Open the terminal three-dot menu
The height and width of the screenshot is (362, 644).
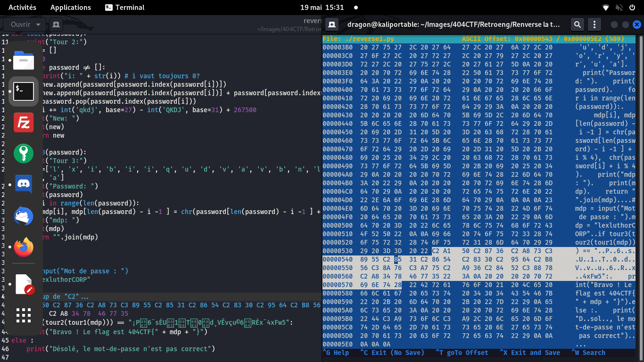pyautogui.click(x=594, y=25)
